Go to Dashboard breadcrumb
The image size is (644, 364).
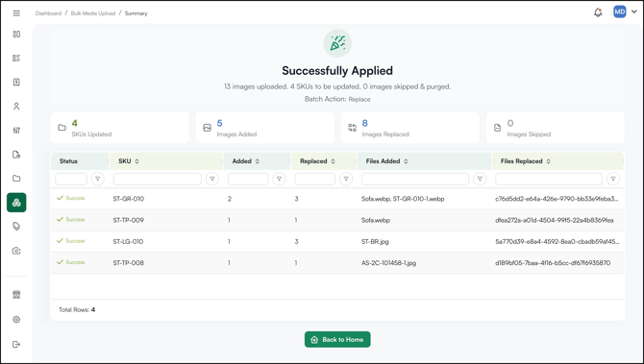(x=48, y=13)
